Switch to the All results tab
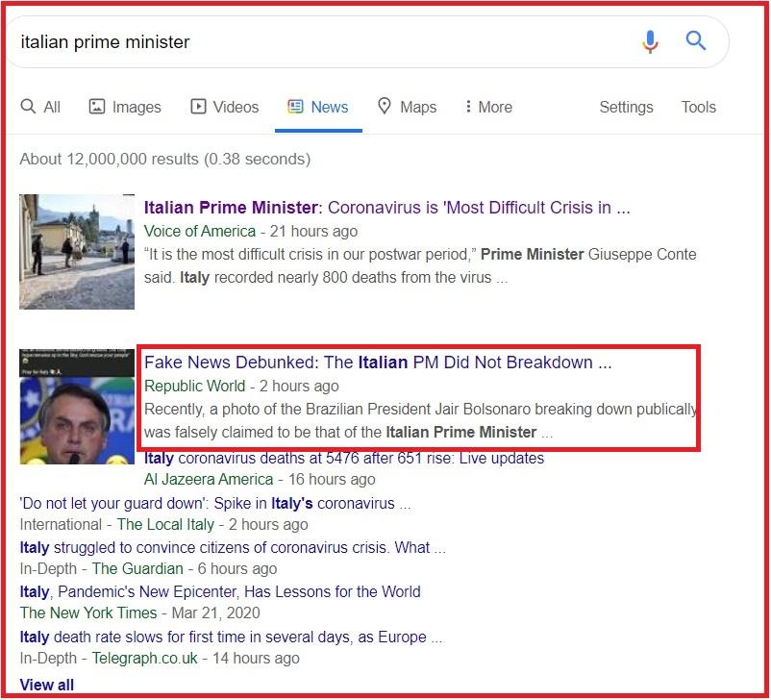The width and height of the screenshot is (771, 700). pos(40,107)
